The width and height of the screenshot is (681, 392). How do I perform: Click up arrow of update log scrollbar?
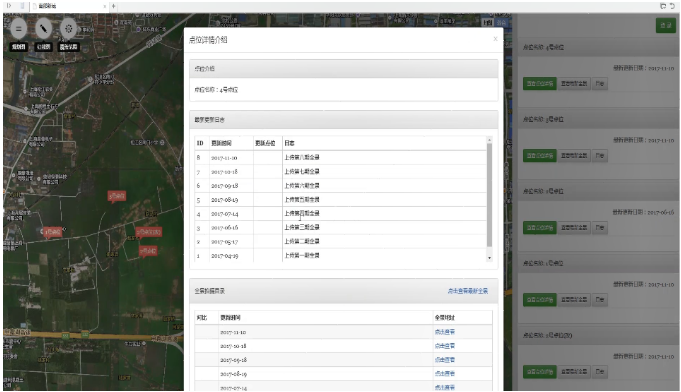(489, 140)
